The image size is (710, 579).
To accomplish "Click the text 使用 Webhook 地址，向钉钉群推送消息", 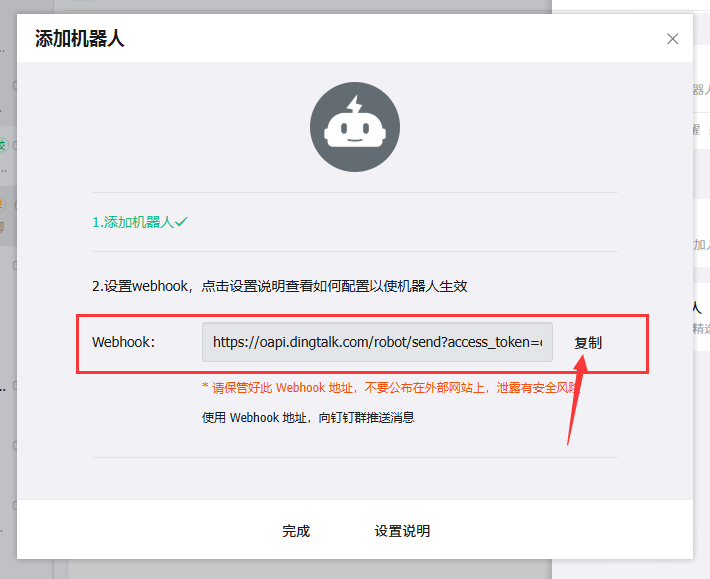I will (308, 417).
